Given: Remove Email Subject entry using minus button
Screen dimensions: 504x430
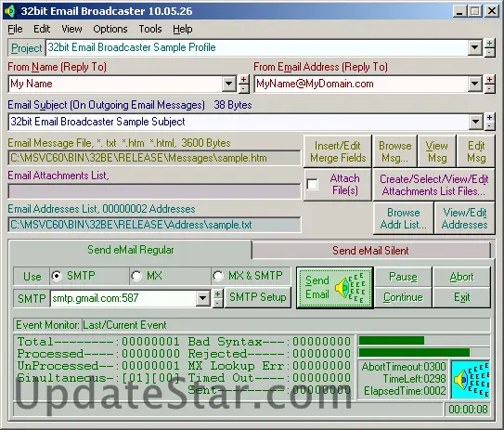Looking at the screenshot, I should (x=489, y=126).
